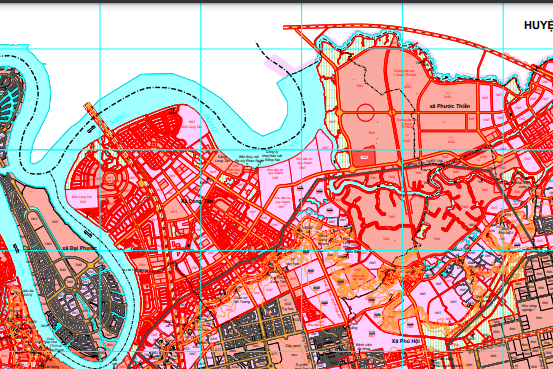Click the xã Phước Thiền commune label
The height and width of the screenshot is (369, 553).
(450, 106)
